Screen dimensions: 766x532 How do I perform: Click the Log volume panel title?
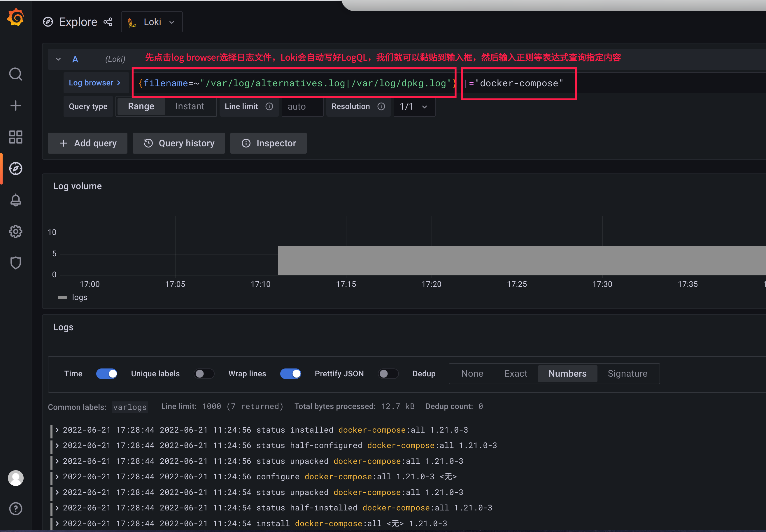pyautogui.click(x=77, y=186)
